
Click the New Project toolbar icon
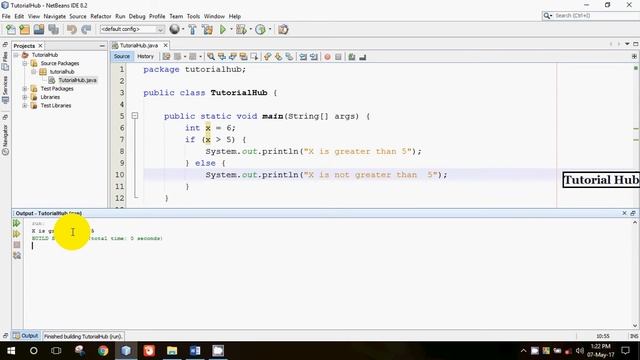(x=24, y=29)
